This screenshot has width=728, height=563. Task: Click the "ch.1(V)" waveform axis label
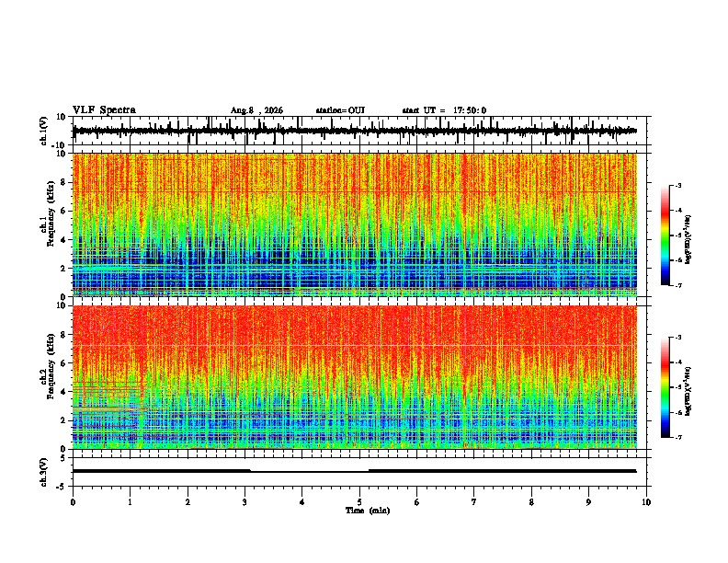click(x=44, y=131)
